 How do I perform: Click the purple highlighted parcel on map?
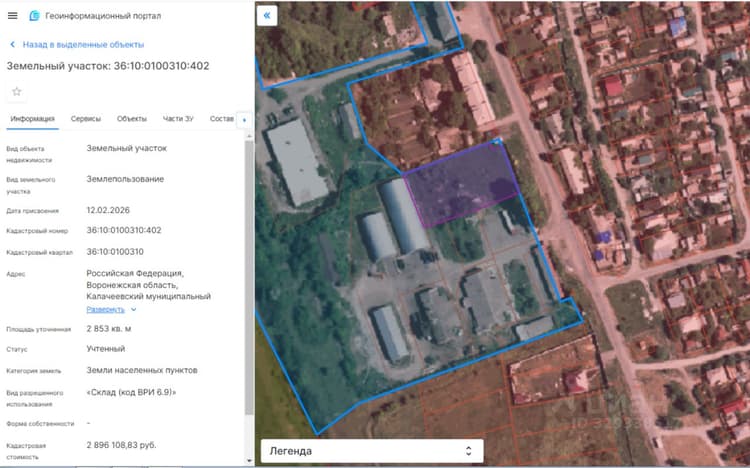pos(462,184)
